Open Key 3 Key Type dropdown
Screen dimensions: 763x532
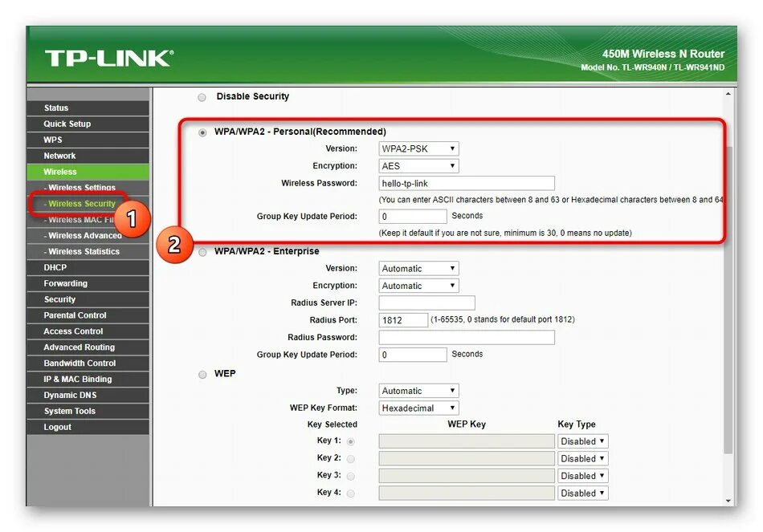582,476
